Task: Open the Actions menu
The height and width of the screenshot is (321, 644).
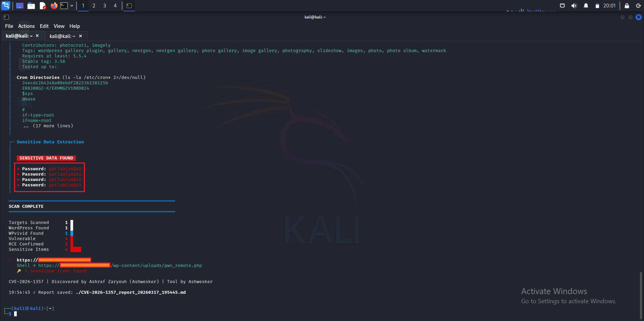Action: (x=26, y=26)
